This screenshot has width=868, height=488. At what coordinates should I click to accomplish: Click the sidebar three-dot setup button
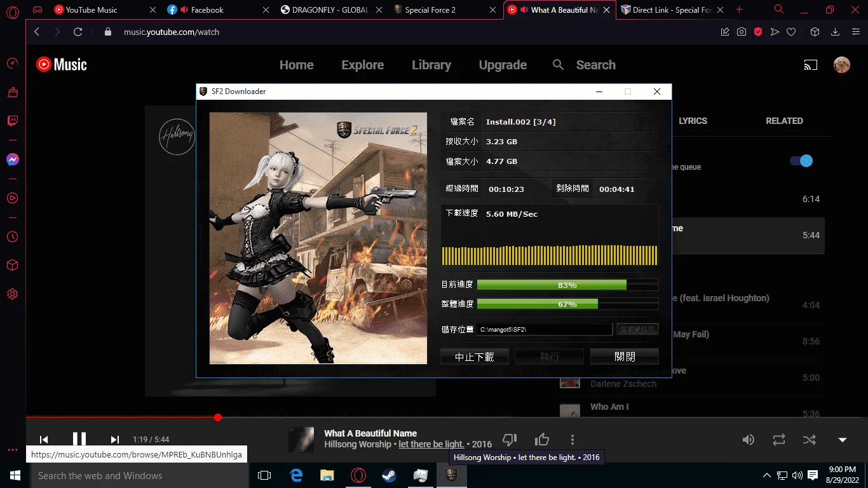click(x=13, y=450)
